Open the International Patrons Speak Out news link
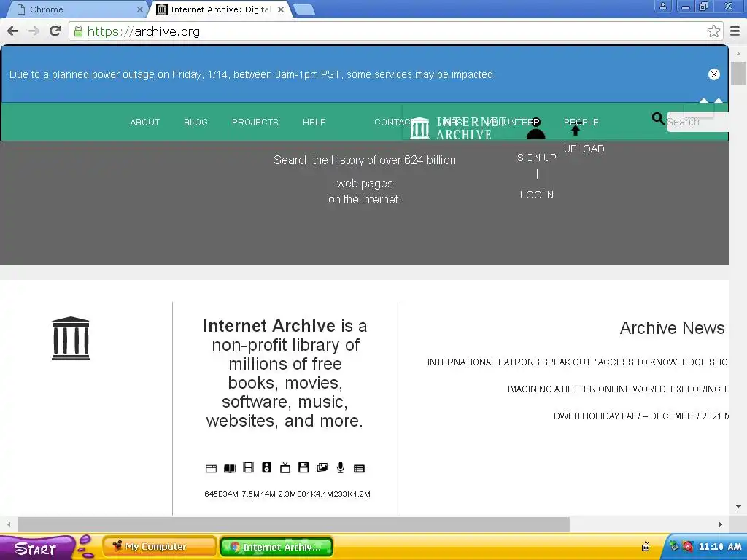The image size is (747, 560). [x=578, y=362]
